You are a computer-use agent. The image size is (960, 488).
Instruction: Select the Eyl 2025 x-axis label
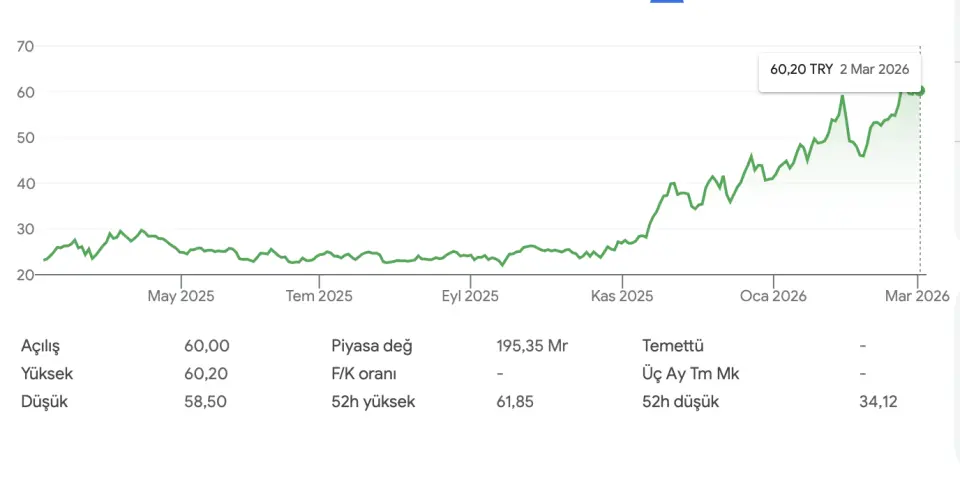click(470, 296)
